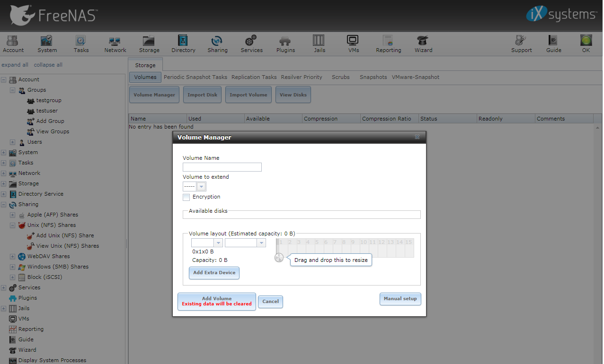Viewport: 604px width, 364px height.
Task: Expand the Services tree node
Action: 4,287
